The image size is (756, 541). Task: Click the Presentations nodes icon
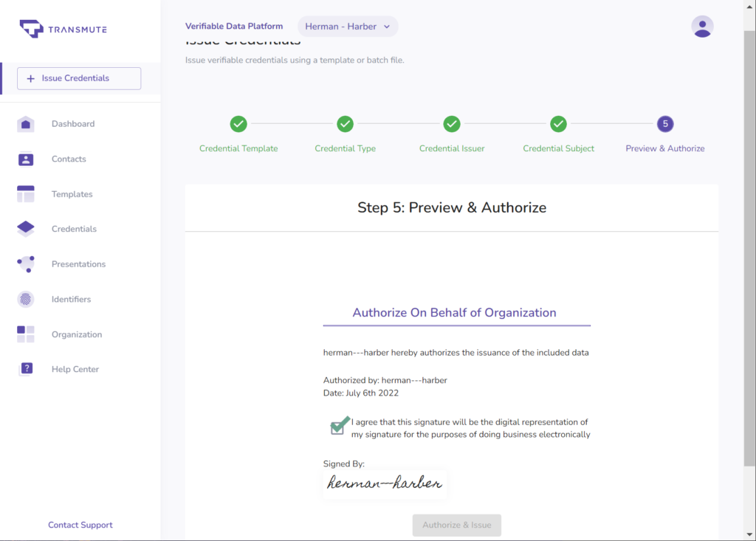pos(26,264)
